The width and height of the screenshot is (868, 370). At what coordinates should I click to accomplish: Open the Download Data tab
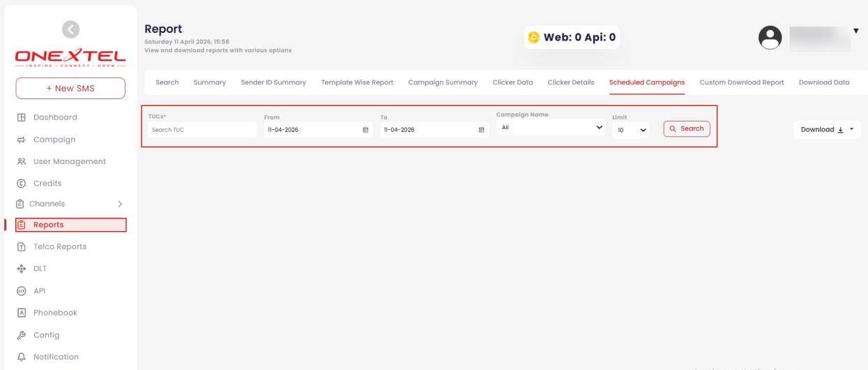[824, 82]
